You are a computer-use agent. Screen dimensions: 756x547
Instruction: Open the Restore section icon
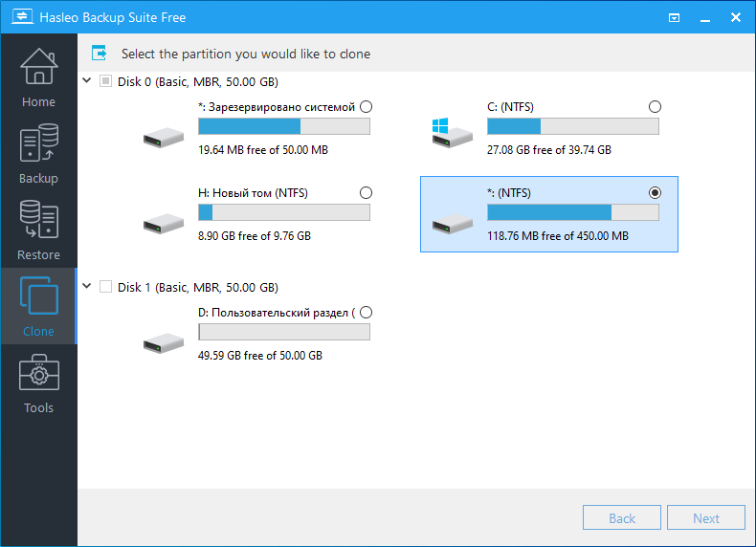click(x=38, y=219)
